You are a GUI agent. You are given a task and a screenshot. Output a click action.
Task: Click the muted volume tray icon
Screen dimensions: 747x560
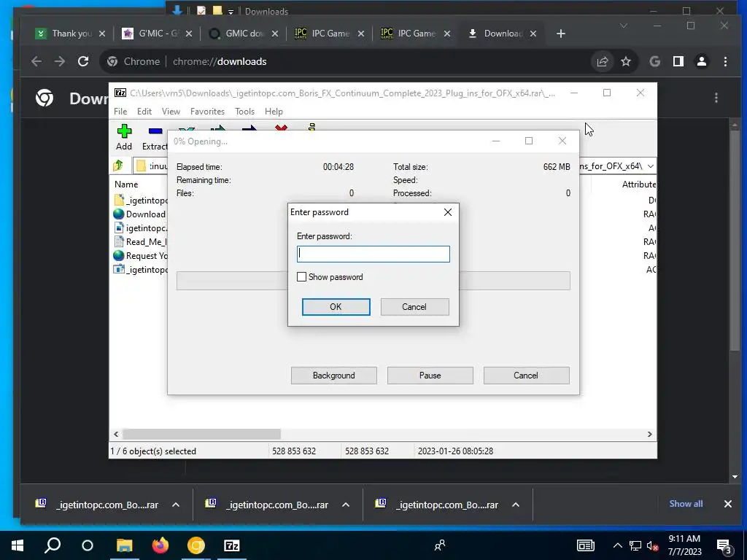652,545
